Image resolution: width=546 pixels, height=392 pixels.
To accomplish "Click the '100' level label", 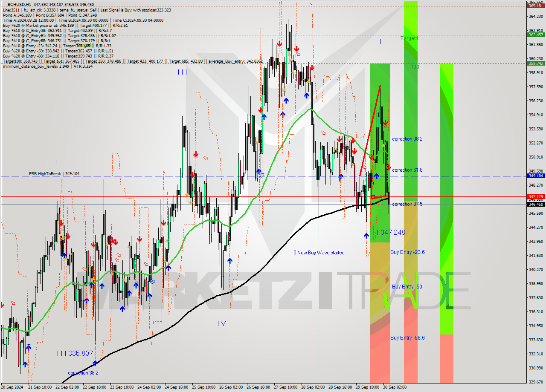I will 415,67.
